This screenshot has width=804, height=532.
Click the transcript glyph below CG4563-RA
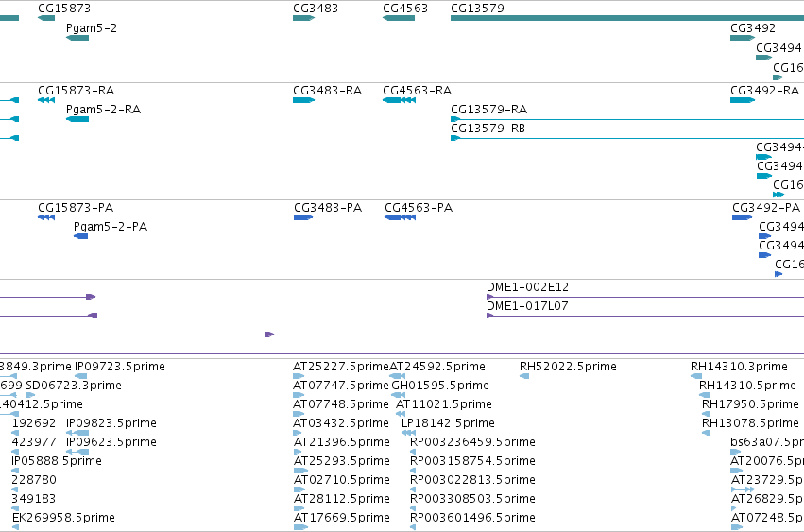point(399,100)
